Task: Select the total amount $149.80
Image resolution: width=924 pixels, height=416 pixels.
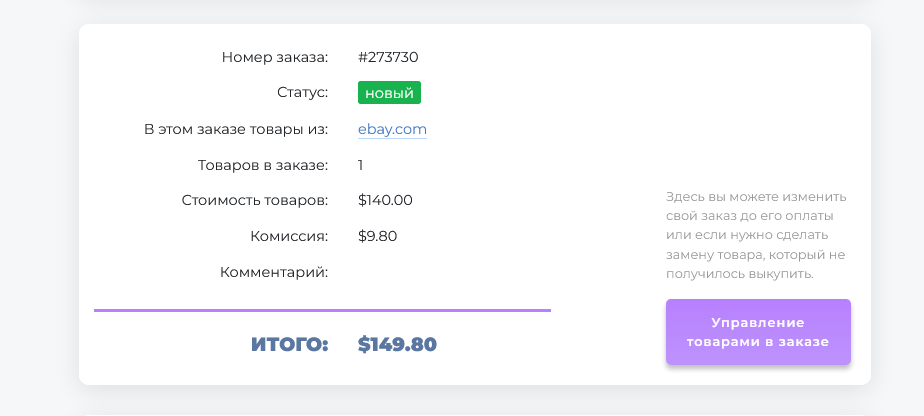Action: click(x=397, y=345)
